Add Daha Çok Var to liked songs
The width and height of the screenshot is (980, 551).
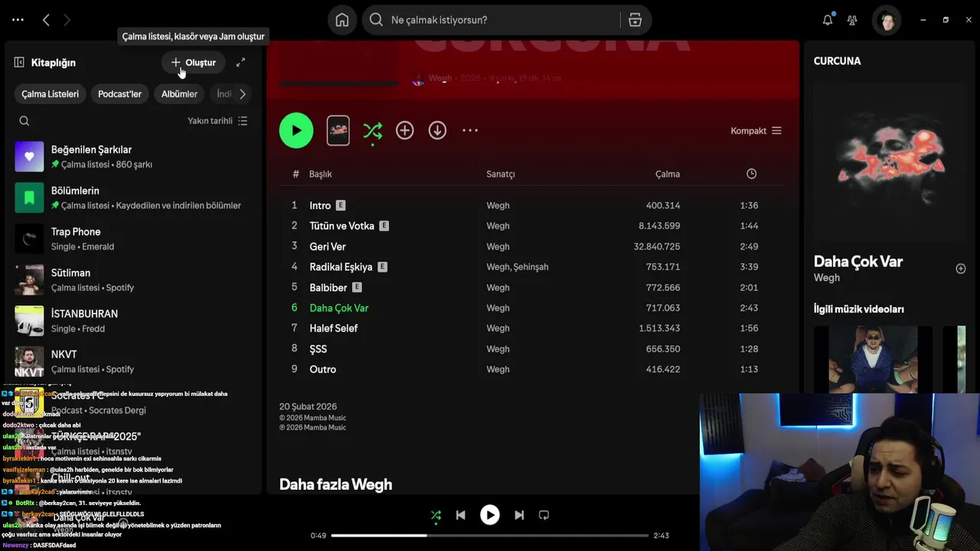pos(960,269)
